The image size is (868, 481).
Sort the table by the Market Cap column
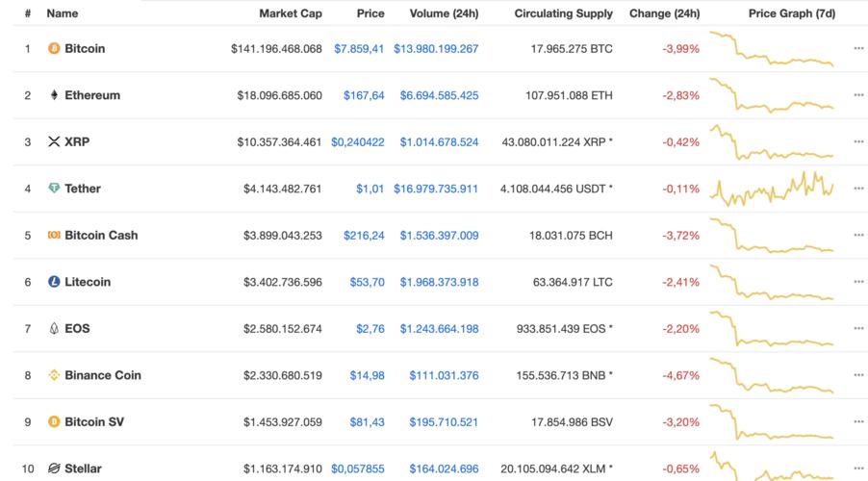(291, 13)
